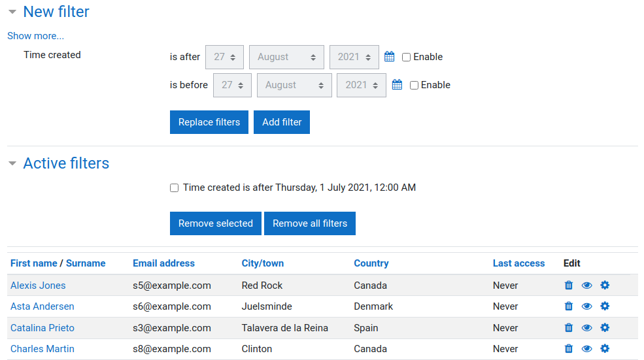Enable the 'is after' date filter checkbox
The height and width of the screenshot is (360, 644).
(x=406, y=57)
